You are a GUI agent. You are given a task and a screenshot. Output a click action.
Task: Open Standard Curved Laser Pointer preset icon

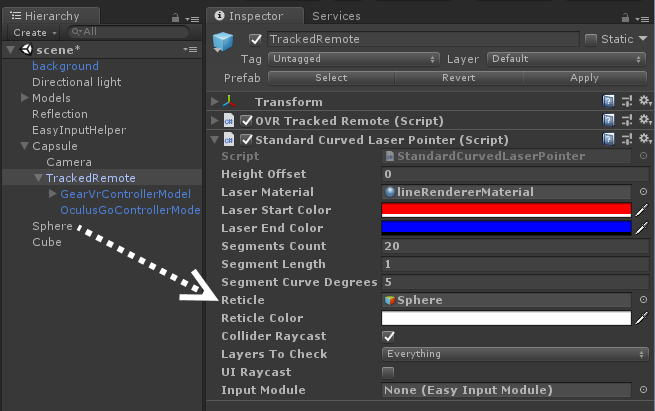coord(626,139)
